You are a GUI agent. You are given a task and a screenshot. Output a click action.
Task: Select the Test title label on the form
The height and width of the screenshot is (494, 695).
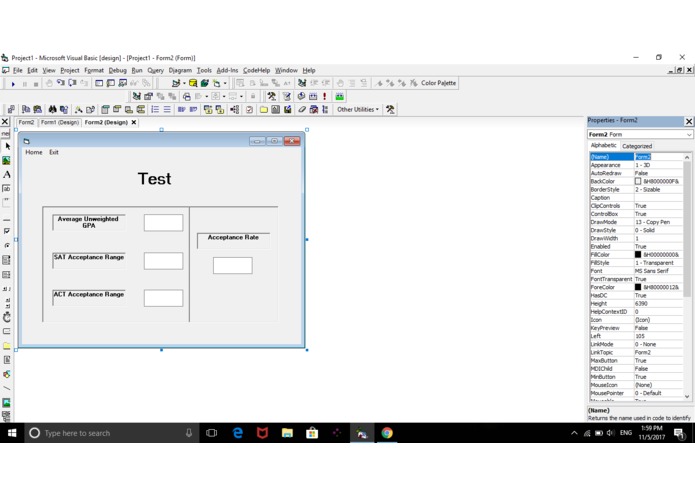pos(154,179)
